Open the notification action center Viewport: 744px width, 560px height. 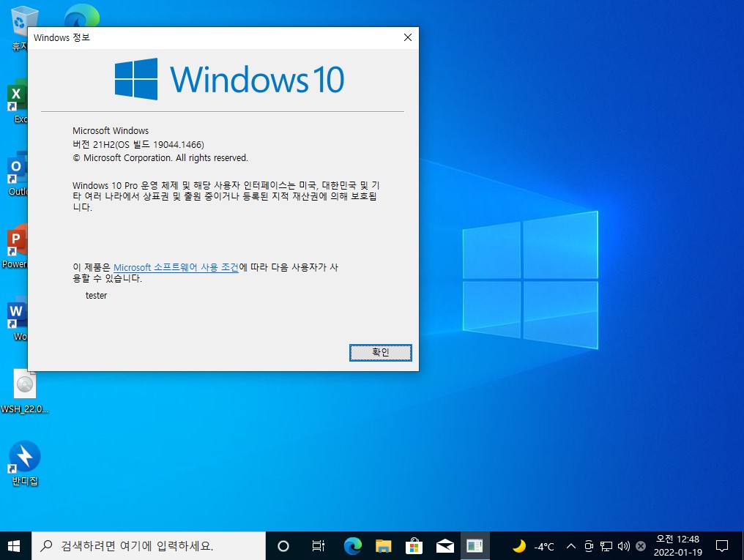pyautogui.click(x=722, y=546)
